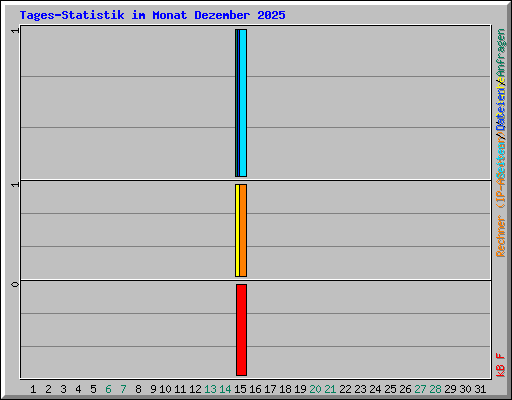
Task: Click day label 24 on the axis
Action: [x=375, y=389]
